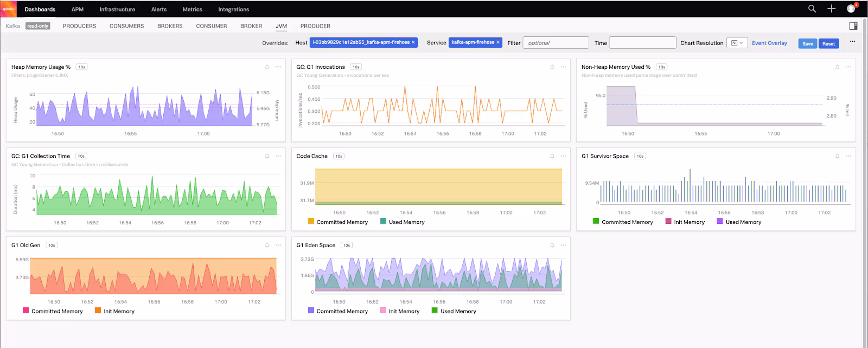The width and height of the screenshot is (868, 348).
Task: Click the Event Overlay link
Action: 769,43
